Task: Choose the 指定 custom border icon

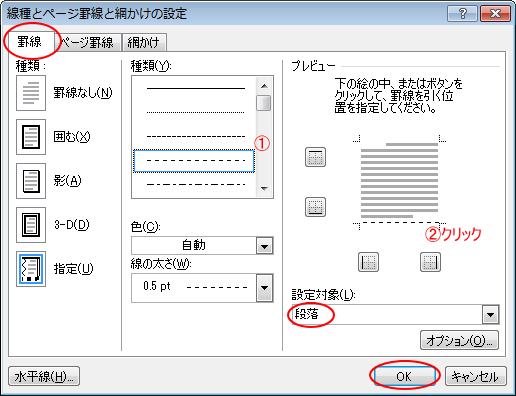Action: click(31, 269)
